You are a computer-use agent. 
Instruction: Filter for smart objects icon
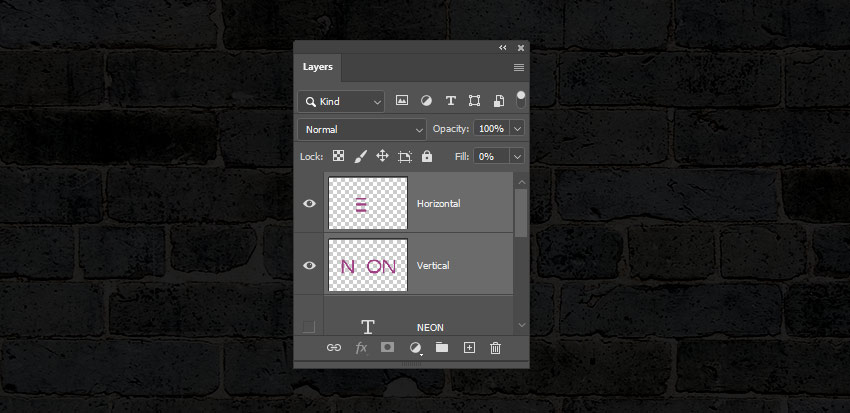tap(499, 101)
